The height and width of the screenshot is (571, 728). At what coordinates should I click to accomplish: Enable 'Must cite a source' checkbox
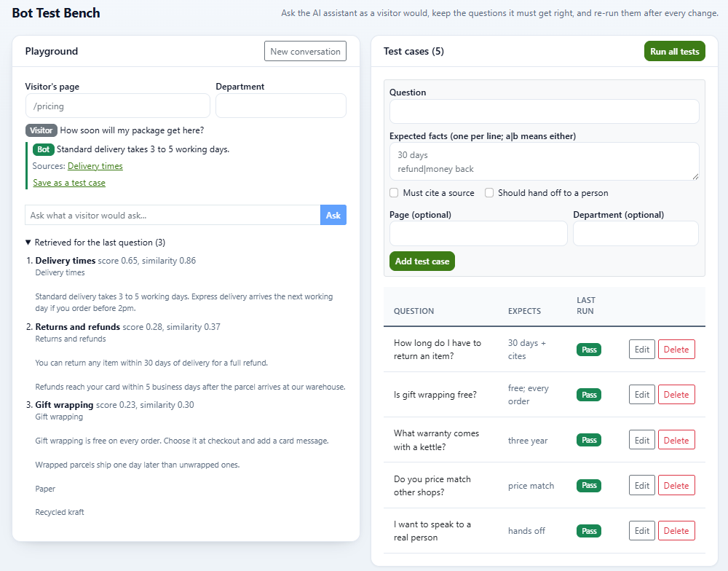394,193
